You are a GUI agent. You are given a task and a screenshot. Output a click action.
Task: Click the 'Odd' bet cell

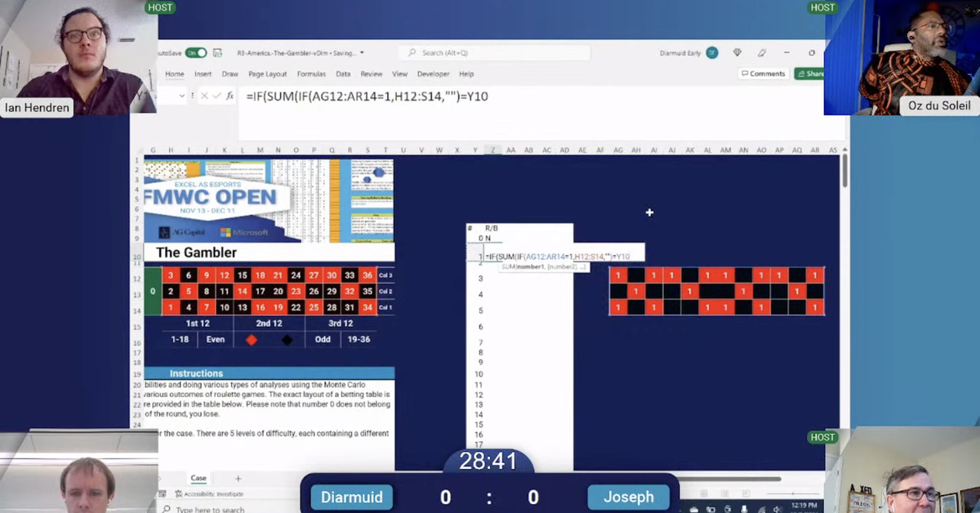pos(323,339)
